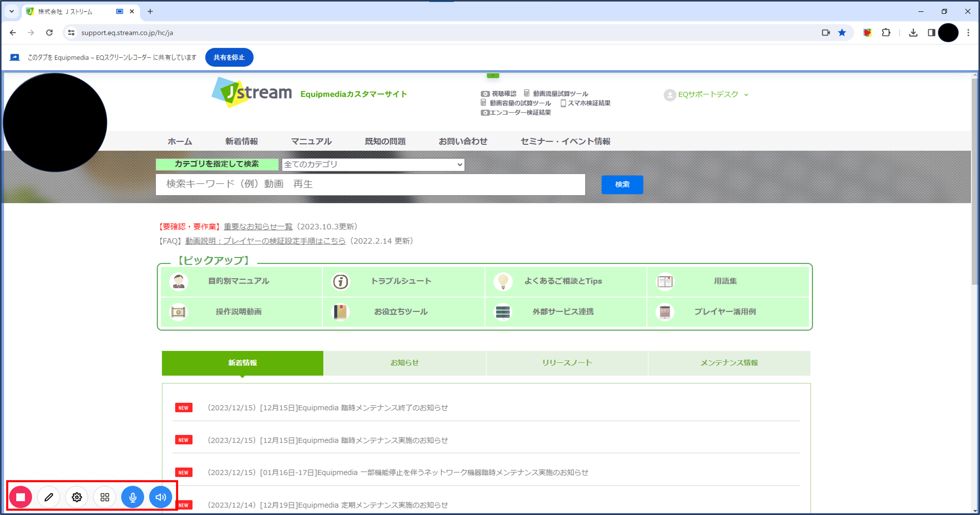Select the green 新着情報 tab
Screen dimensions: 980x515
243,363
